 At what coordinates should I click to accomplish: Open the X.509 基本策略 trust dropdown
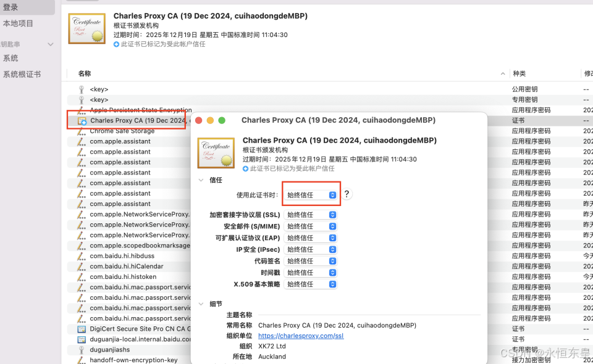tap(310, 284)
